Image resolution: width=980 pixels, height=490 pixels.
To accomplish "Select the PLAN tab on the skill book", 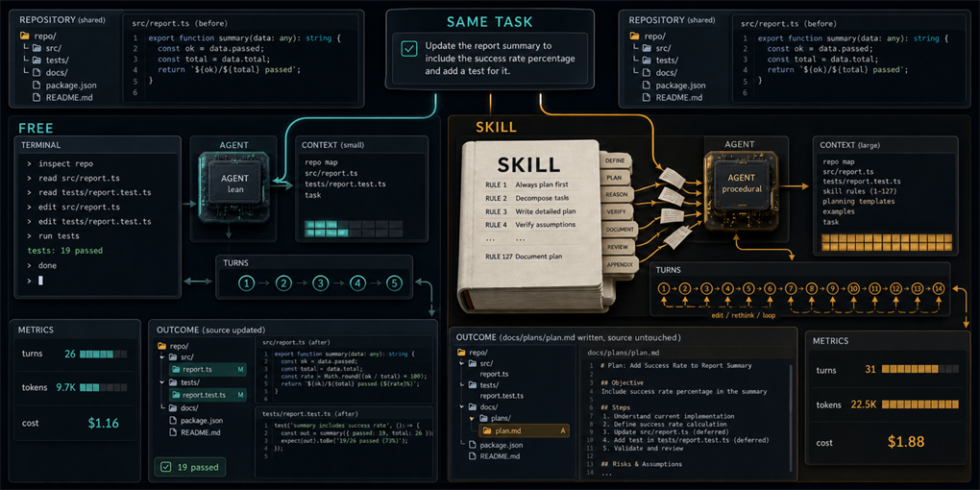I will tap(616, 177).
